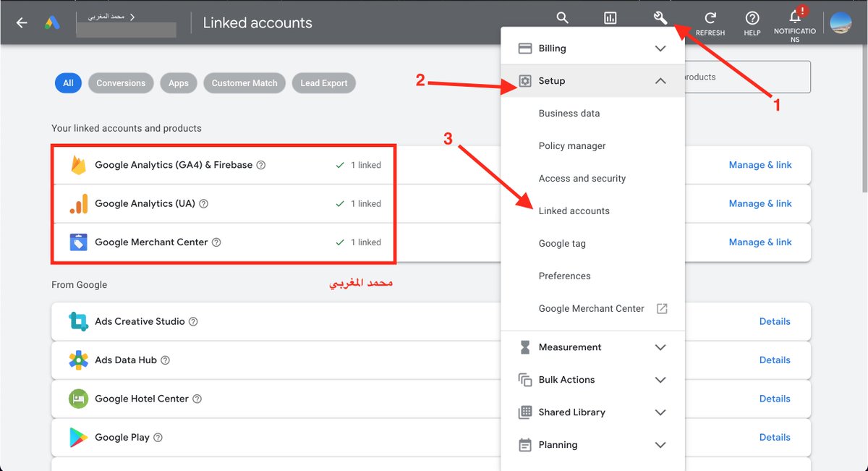Image resolution: width=868 pixels, height=471 pixels.
Task: Click the Ads Data Hub icon
Action: (x=79, y=360)
